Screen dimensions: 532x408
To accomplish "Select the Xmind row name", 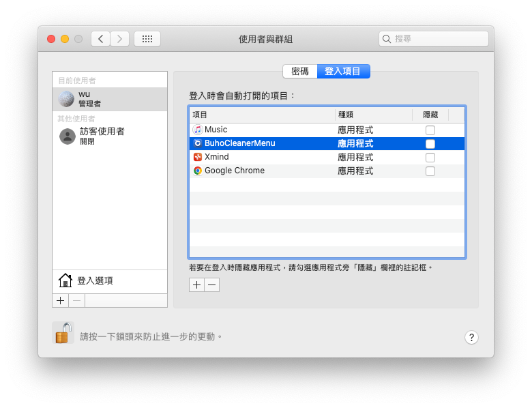I will click(x=216, y=157).
